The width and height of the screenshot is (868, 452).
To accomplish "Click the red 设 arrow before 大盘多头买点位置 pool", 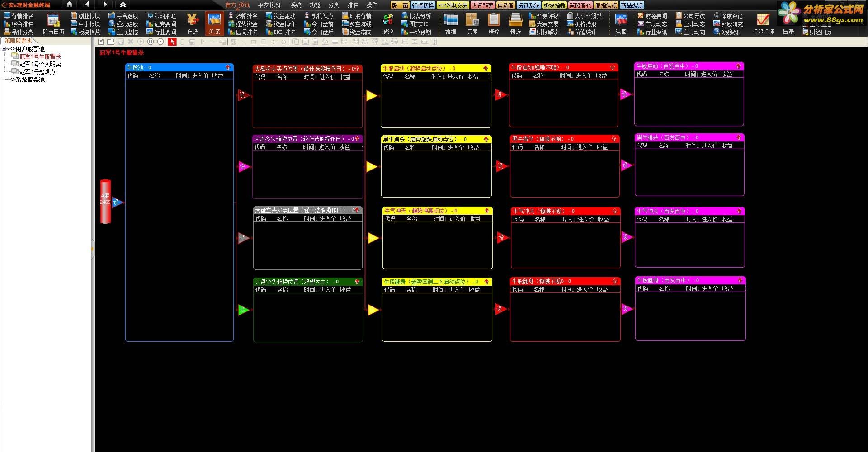I will pos(244,95).
